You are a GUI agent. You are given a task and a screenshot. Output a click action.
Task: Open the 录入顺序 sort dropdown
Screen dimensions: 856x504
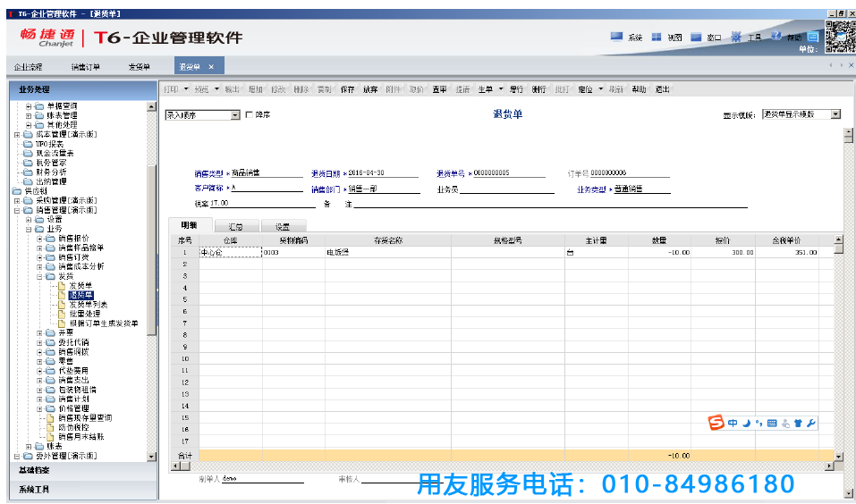point(234,115)
